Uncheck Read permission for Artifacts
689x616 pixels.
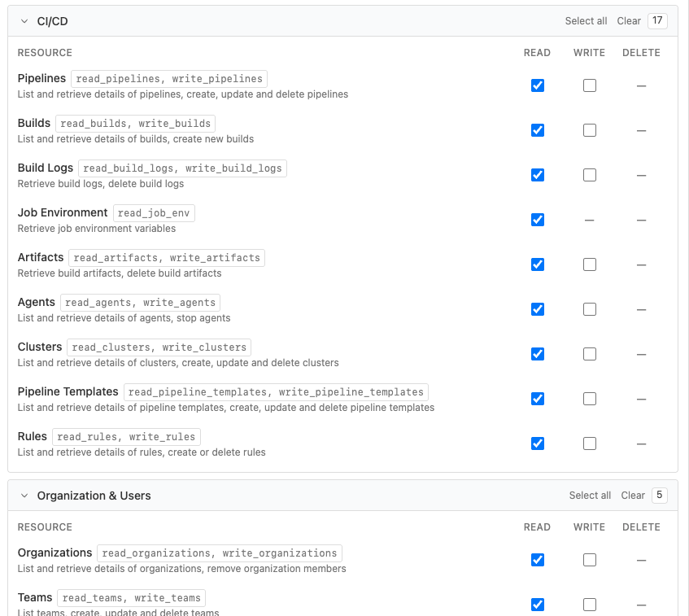click(538, 264)
